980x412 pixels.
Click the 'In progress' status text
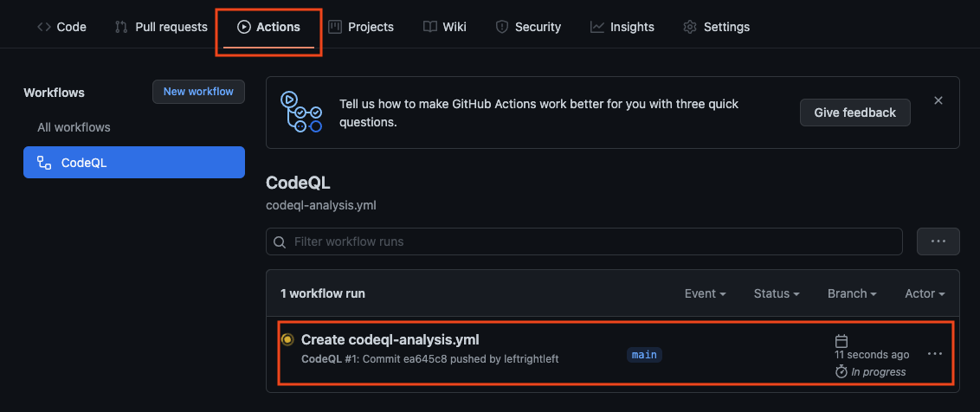[x=878, y=372]
